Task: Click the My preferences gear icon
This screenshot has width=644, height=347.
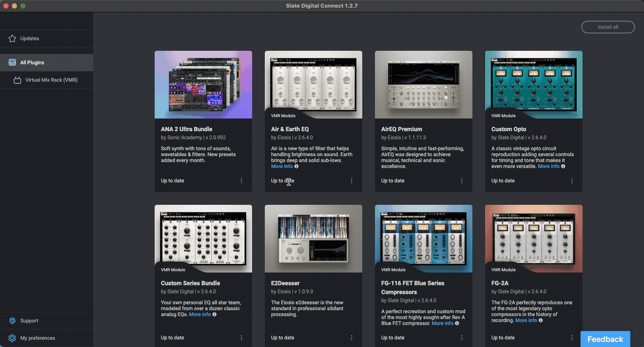Action: tap(12, 338)
